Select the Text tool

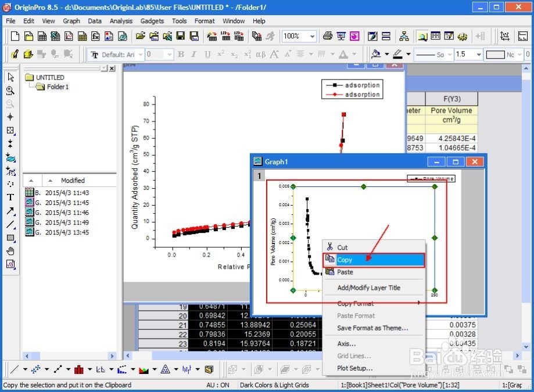pyautogui.click(x=10, y=197)
